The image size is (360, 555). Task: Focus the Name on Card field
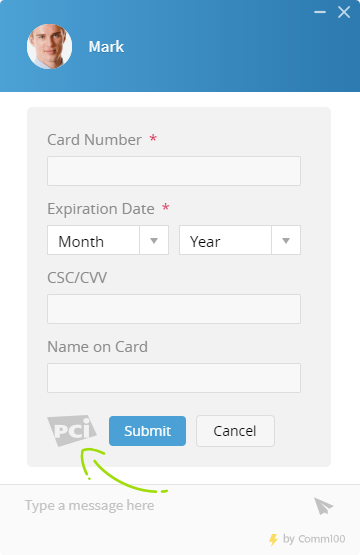coord(174,378)
